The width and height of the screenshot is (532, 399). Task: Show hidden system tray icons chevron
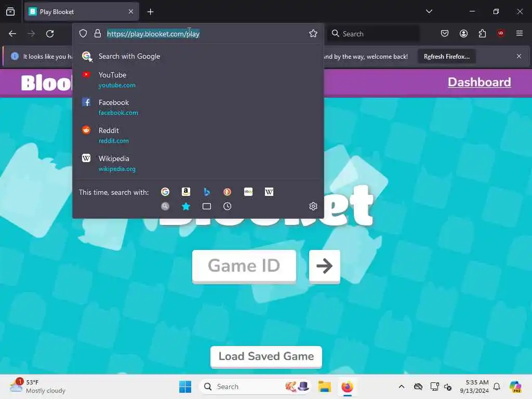[402, 387]
